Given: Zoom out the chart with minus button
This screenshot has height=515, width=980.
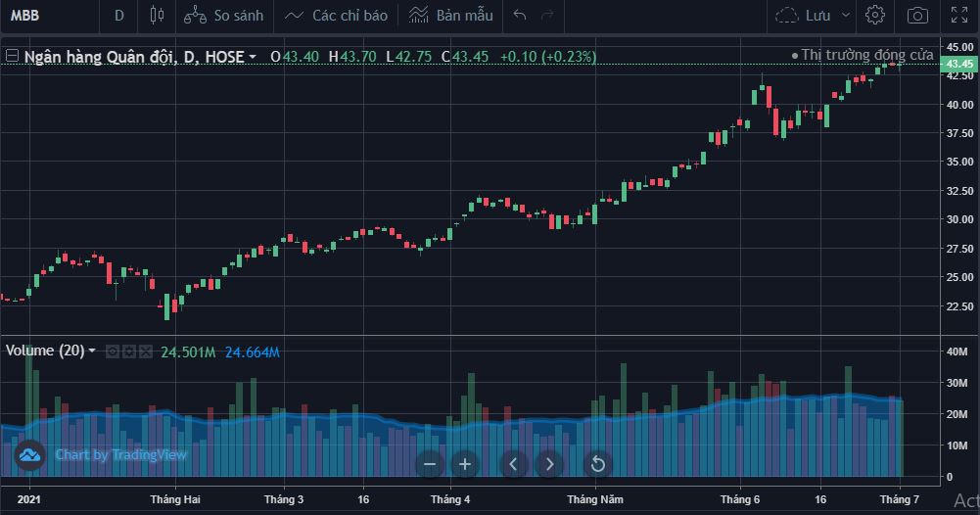Looking at the screenshot, I should (430, 464).
